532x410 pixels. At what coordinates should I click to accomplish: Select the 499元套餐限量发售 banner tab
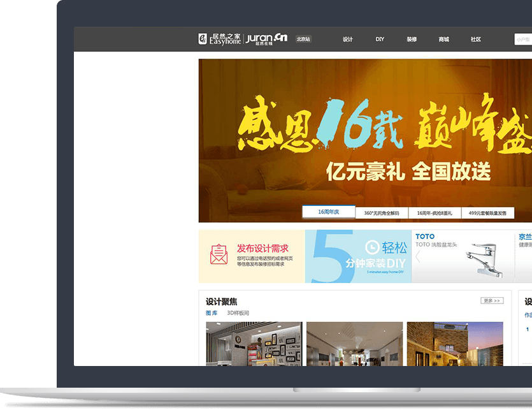coord(487,213)
